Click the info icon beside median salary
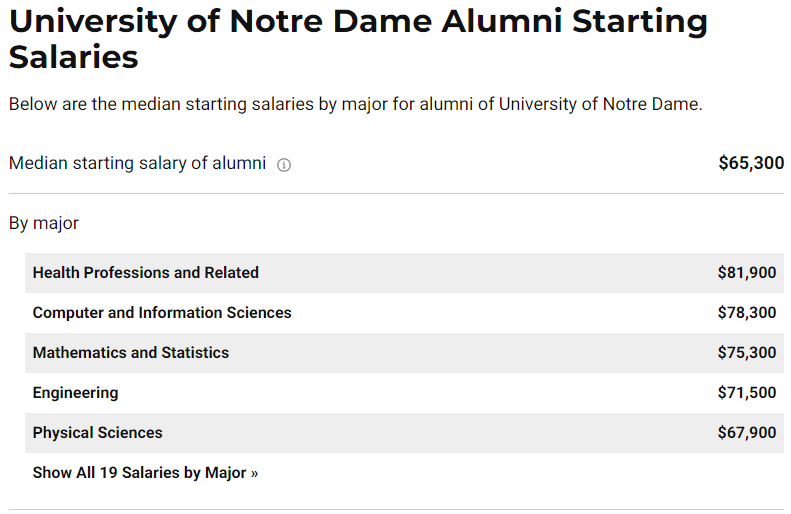 (x=284, y=165)
